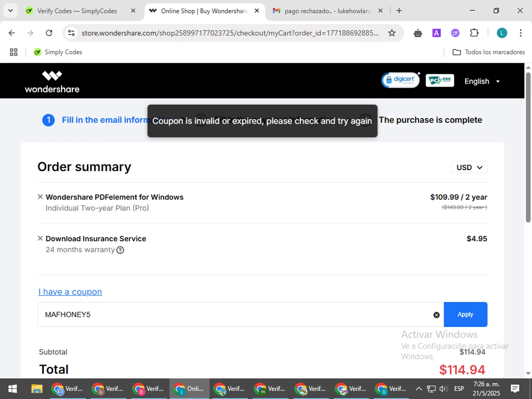
Task: Apply the coupon code
Action: click(x=465, y=315)
